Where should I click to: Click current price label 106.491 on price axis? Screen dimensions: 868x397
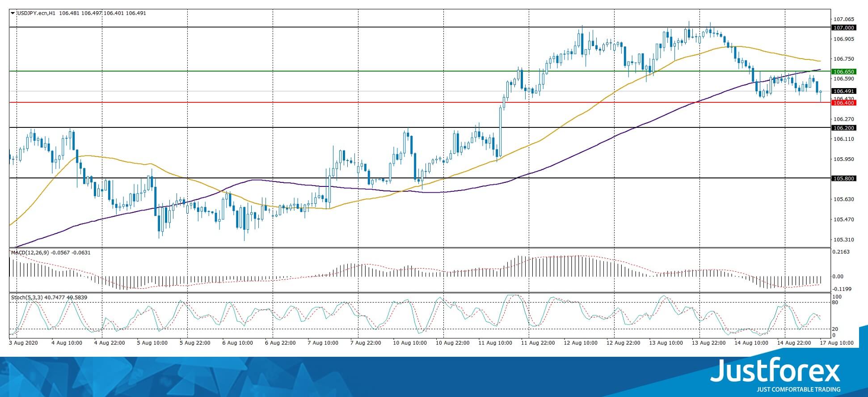pos(843,91)
